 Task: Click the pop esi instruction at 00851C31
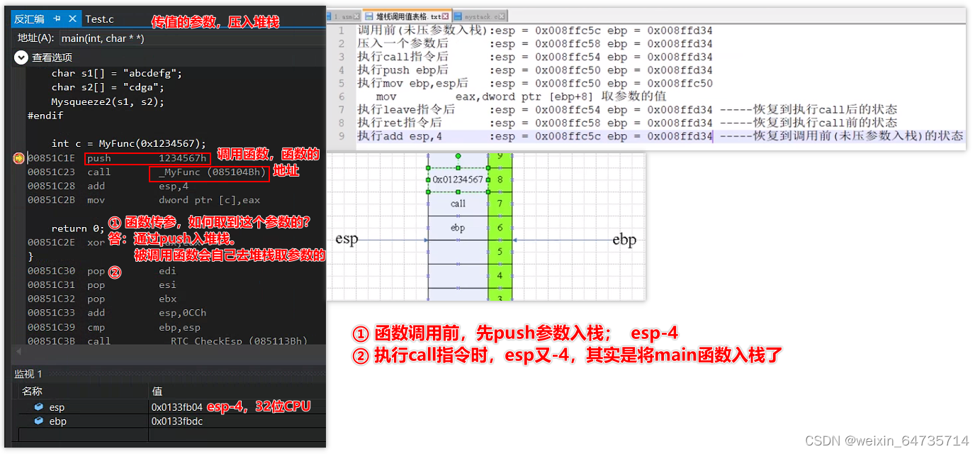point(132,285)
